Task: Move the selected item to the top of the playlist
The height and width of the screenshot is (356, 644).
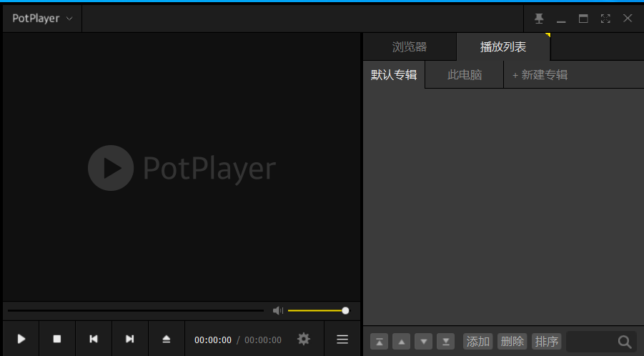Action: pyautogui.click(x=379, y=341)
